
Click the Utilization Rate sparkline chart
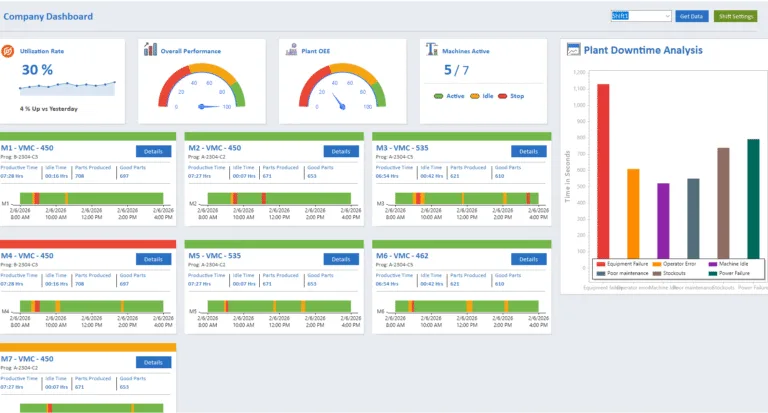click(67, 89)
